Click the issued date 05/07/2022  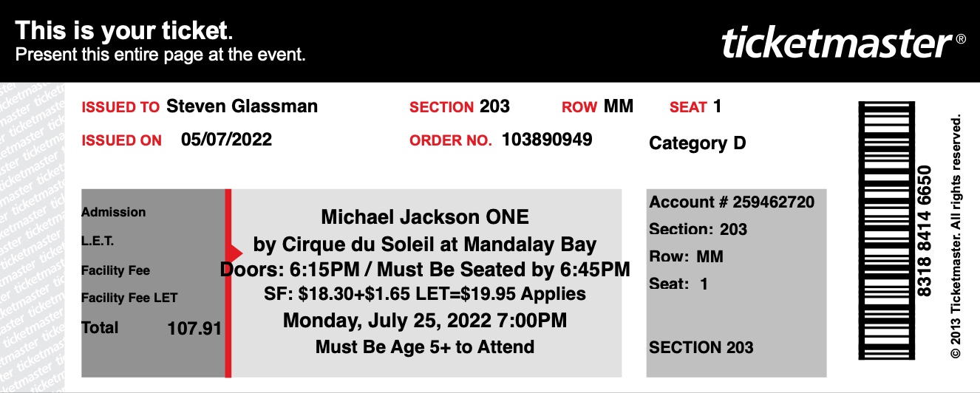[226, 139]
